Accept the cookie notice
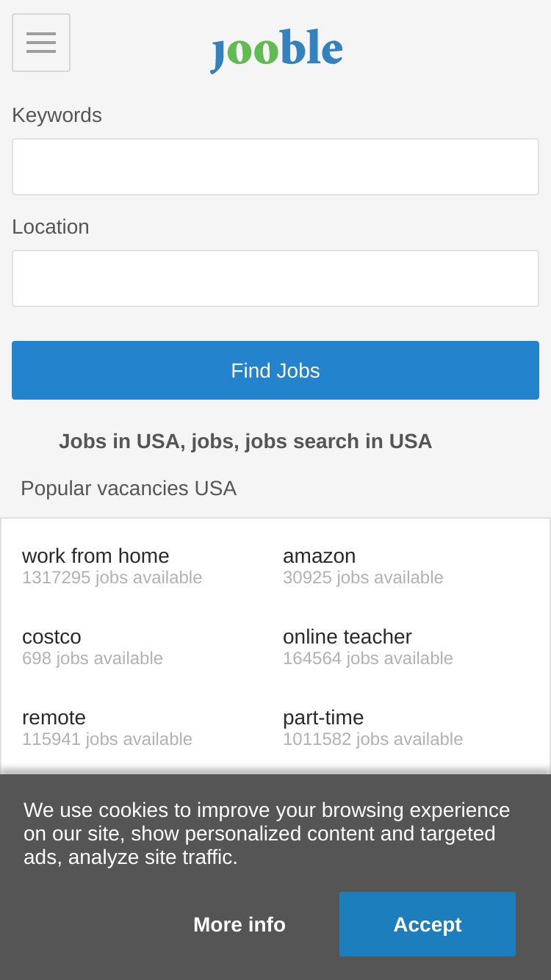Screen dimensions: 551x980 point(428,924)
